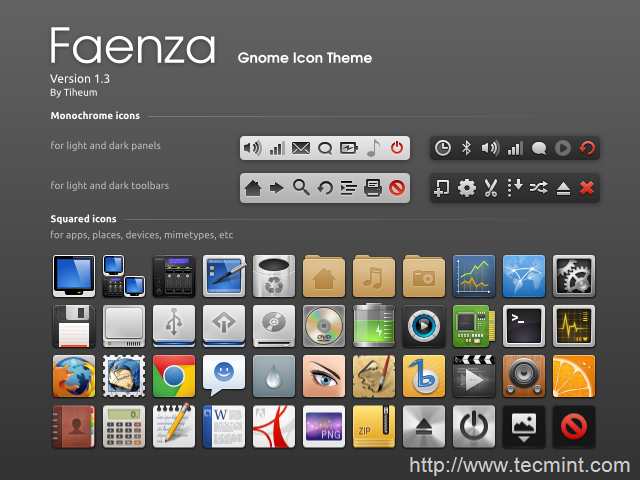Click the red power icon in light panel
The width and height of the screenshot is (640, 480).
[x=397, y=148]
